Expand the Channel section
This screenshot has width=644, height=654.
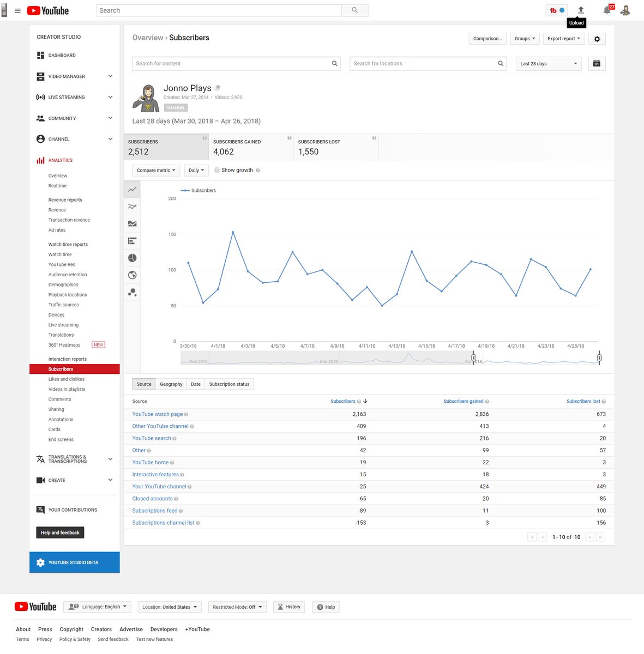click(x=110, y=139)
